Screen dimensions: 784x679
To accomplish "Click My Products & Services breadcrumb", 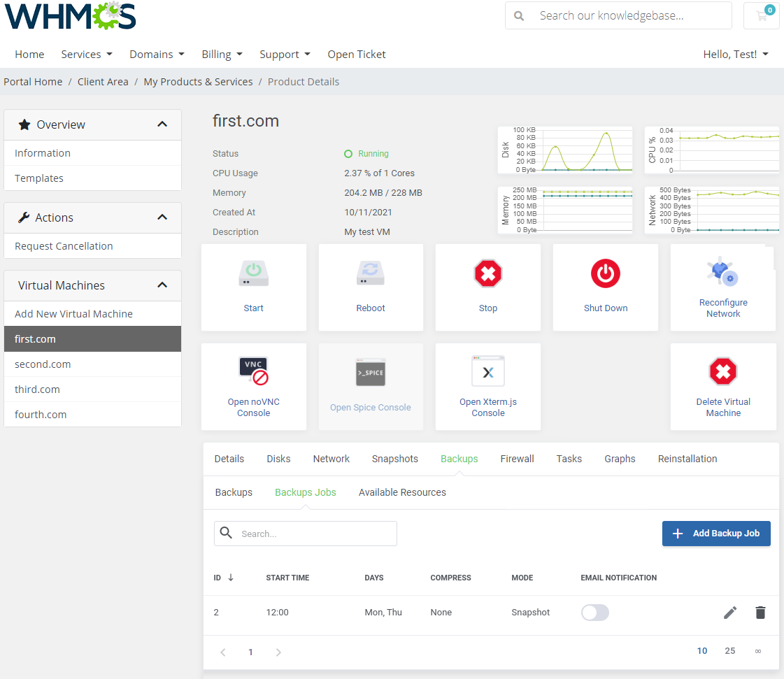I will 198,82.
